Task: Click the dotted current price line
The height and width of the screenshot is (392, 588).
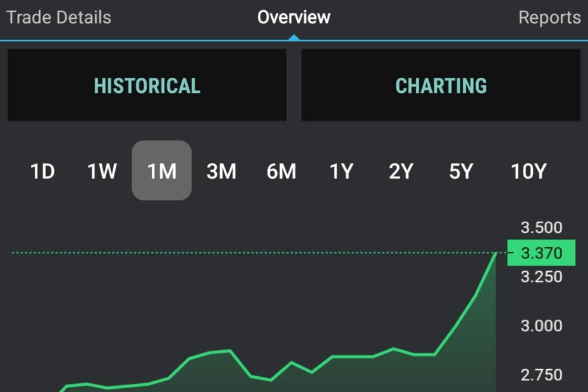Action: (255, 253)
